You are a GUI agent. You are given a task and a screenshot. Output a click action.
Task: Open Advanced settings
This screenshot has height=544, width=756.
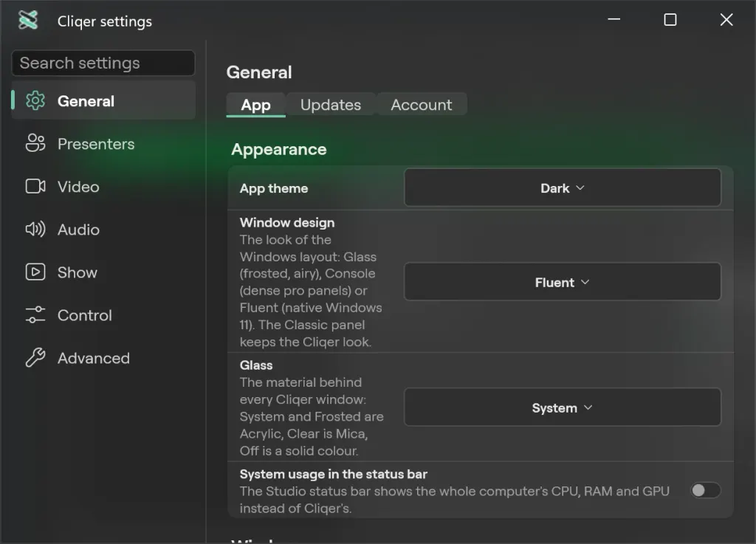(103, 358)
